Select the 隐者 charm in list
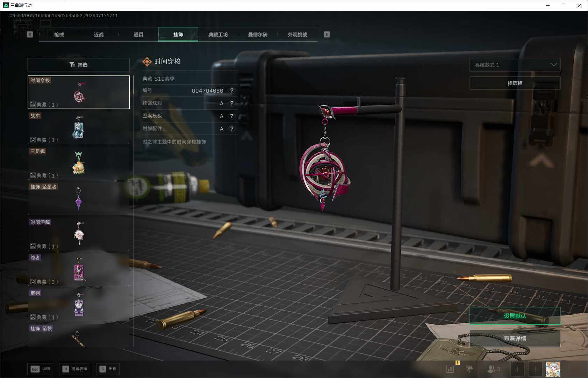The height and width of the screenshot is (378, 588). point(79,269)
